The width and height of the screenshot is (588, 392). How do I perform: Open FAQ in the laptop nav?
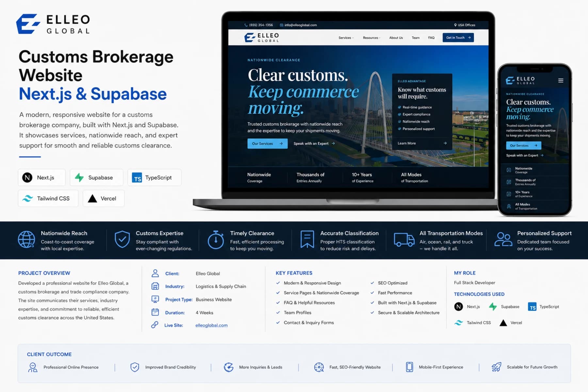[x=431, y=38]
